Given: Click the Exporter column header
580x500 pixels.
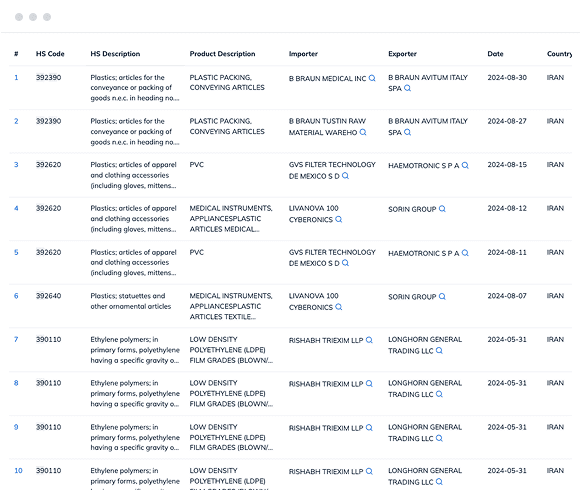Looking at the screenshot, I should pos(402,54).
